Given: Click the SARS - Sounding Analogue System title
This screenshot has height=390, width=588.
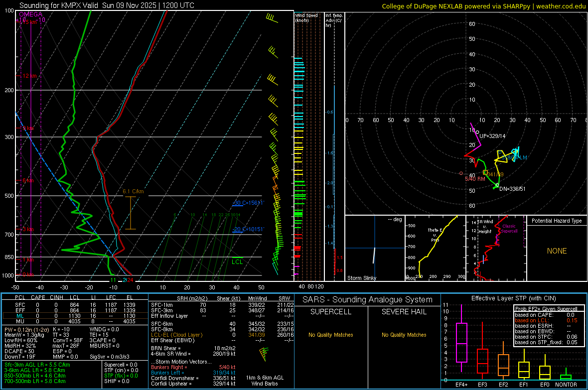Looking at the screenshot, I should pos(368,300).
